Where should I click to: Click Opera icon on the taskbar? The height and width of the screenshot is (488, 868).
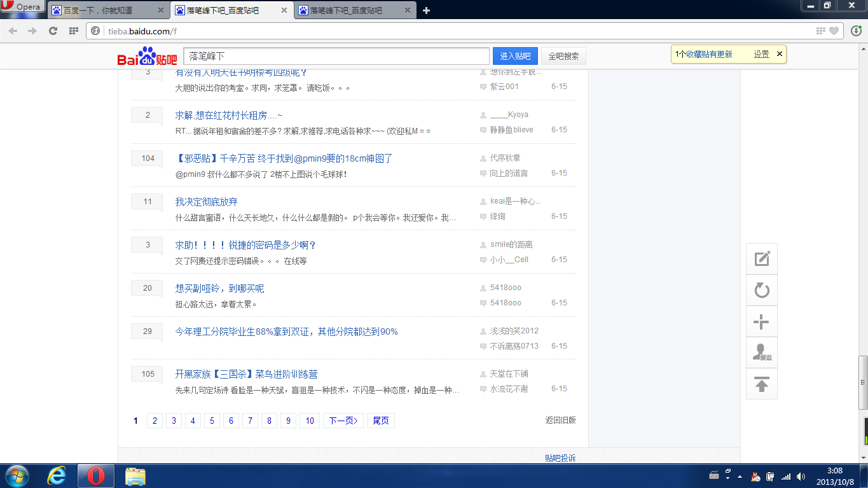click(x=96, y=476)
